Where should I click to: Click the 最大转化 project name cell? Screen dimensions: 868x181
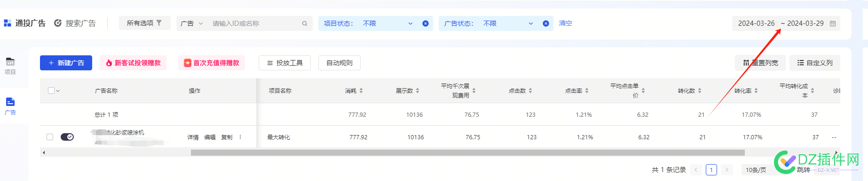click(x=279, y=137)
